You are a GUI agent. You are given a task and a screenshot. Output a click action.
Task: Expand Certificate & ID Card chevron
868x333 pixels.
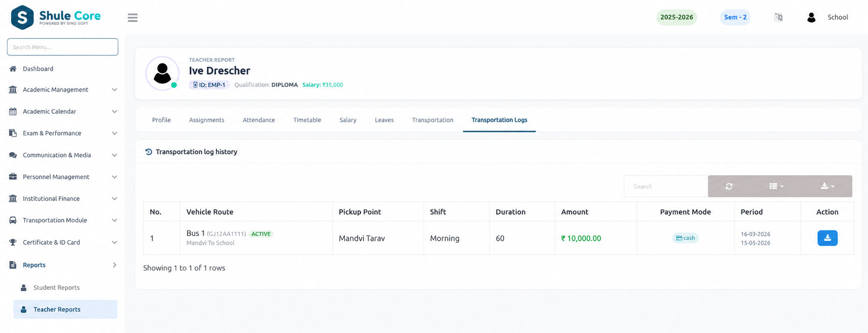coord(115,242)
